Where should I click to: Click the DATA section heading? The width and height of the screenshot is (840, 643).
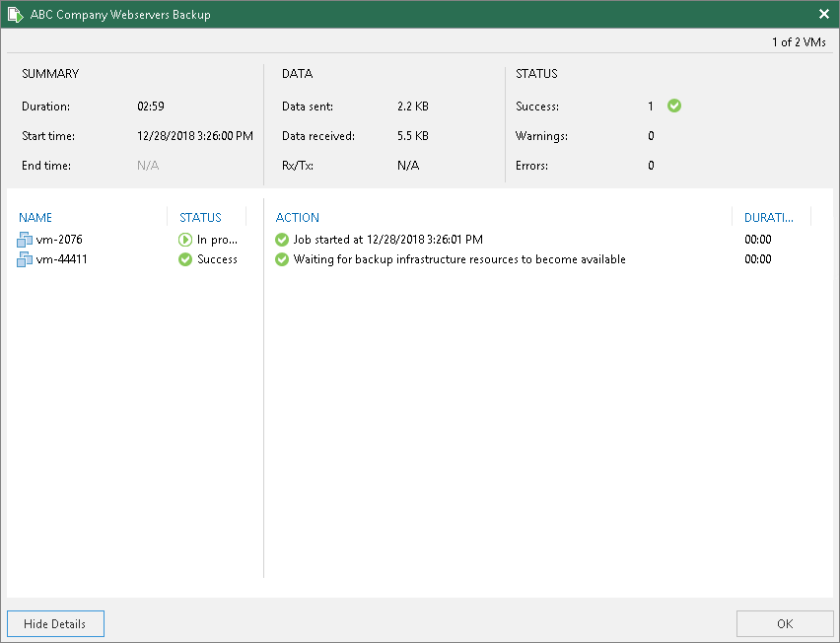(298, 74)
